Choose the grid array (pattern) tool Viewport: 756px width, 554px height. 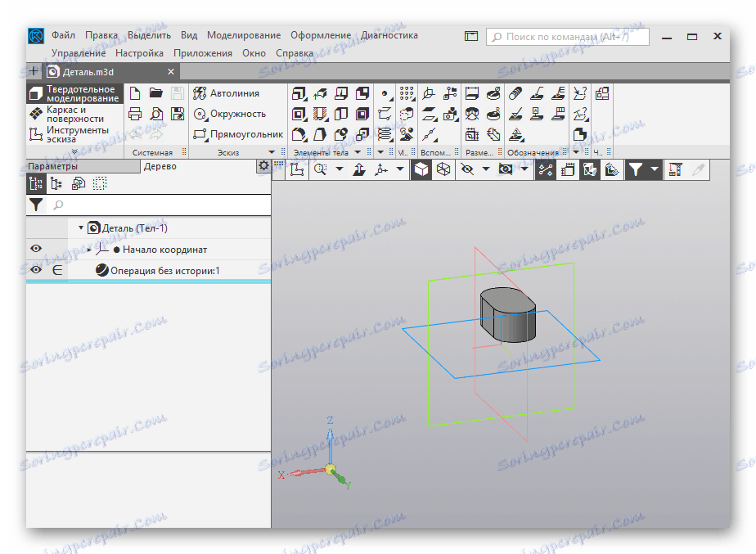pos(407,93)
